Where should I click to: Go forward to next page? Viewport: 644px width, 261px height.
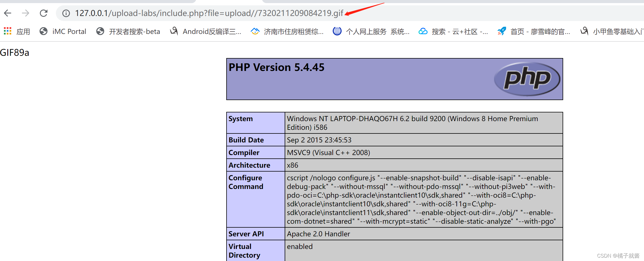pos(26,13)
